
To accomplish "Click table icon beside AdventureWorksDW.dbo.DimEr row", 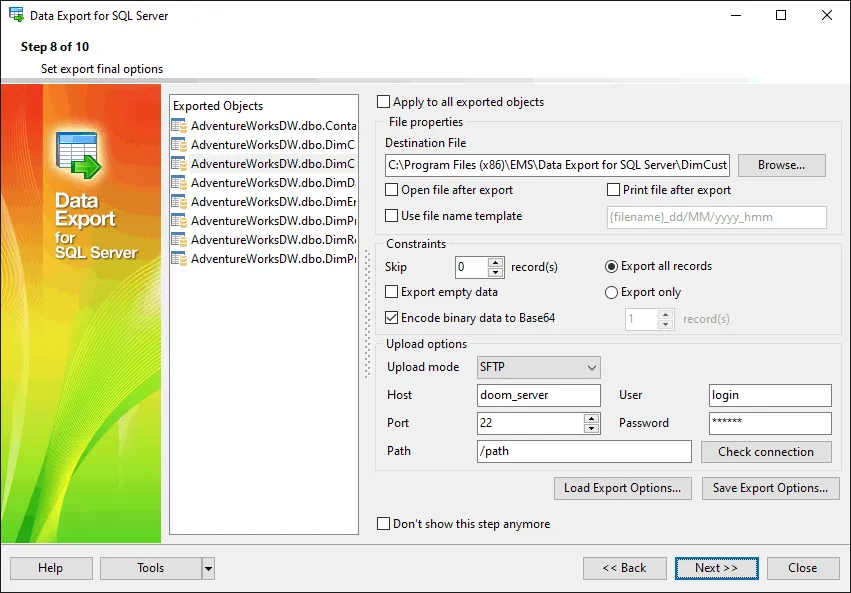I will [179, 202].
